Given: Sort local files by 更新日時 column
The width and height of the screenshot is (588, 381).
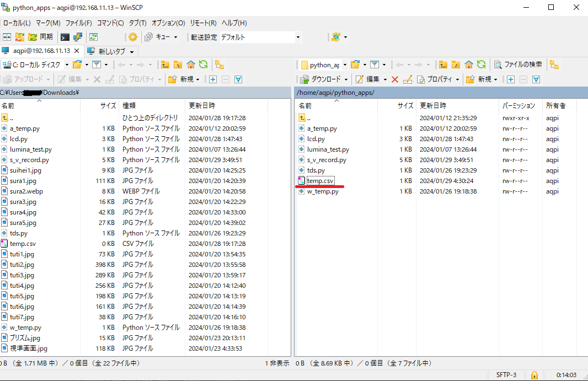Looking at the screenshot, I should click(226, 106).
